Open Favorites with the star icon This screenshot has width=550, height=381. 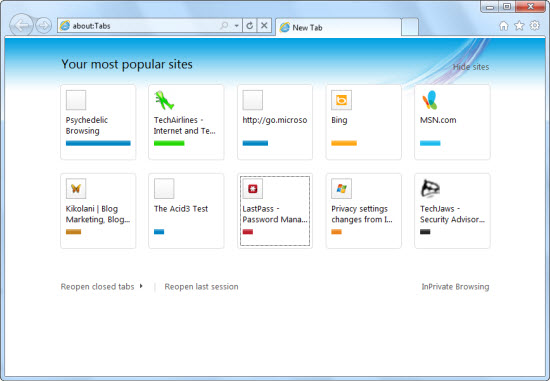[519, 26]
